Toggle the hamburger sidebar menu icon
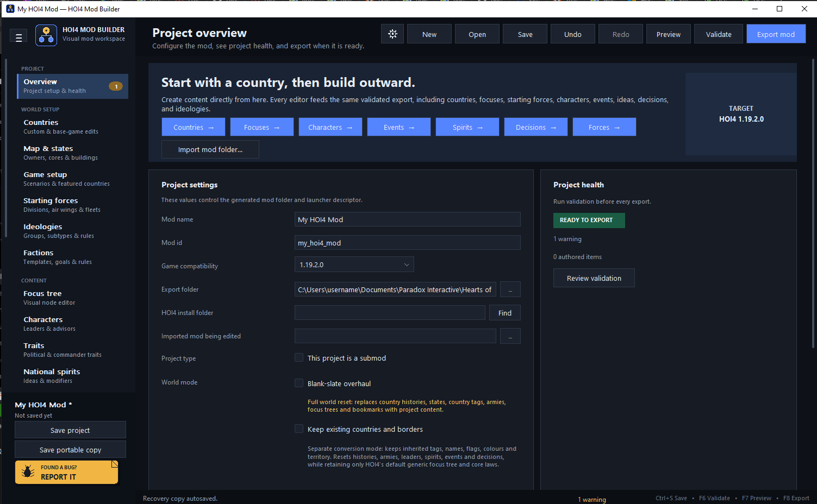 pyautogui.click(x=18, y=37)
